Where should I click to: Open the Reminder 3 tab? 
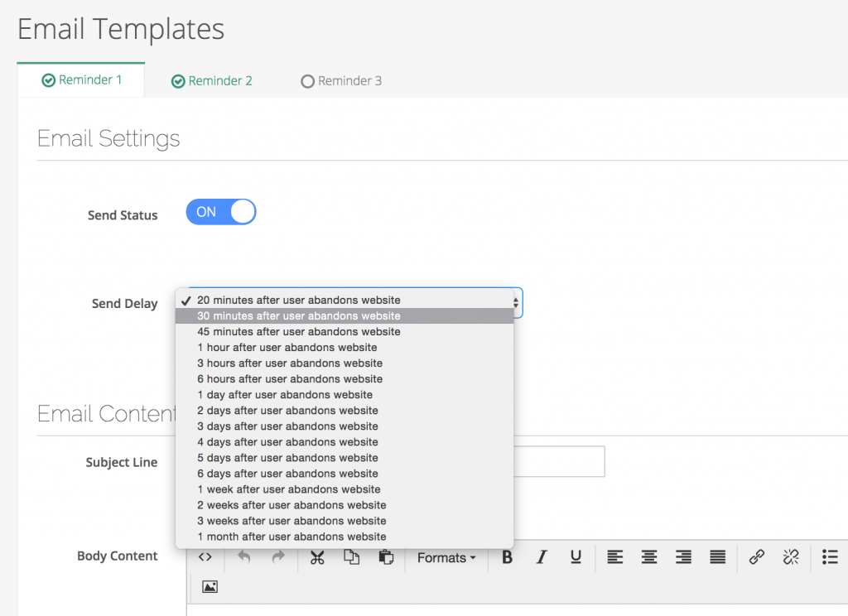coord(341,80)
